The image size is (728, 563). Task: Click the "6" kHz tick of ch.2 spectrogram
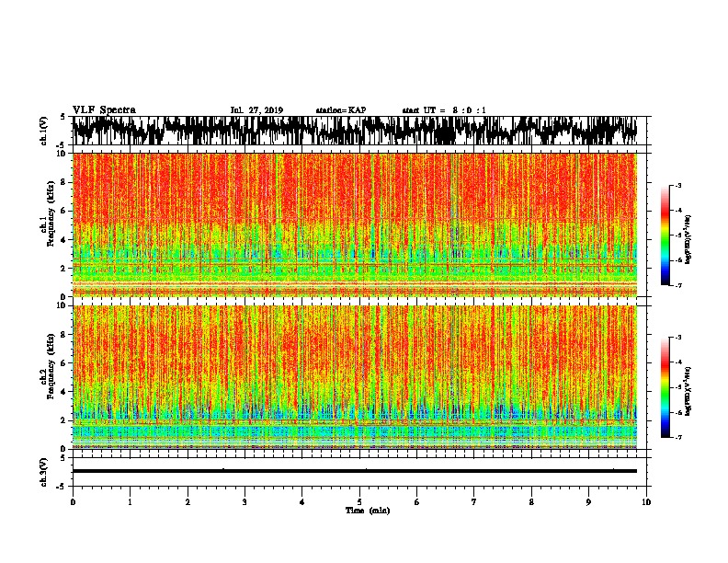tap(63, 362)
